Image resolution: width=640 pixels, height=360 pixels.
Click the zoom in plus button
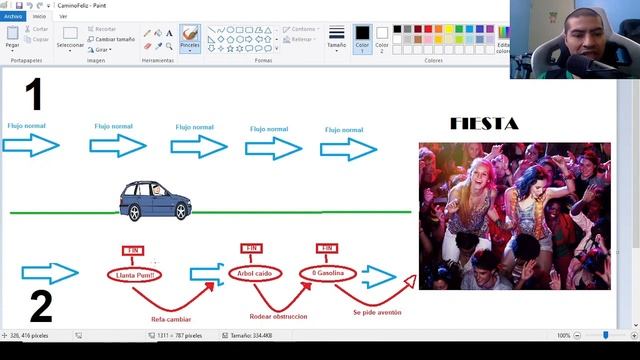(634, 336)
